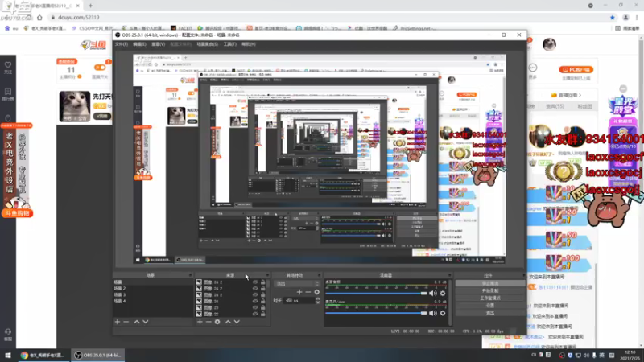Image resolution: width=644 pixels, height=362 pixels.
Task: Pop out the 混音器 mixer dock
Action: point(450,275)
